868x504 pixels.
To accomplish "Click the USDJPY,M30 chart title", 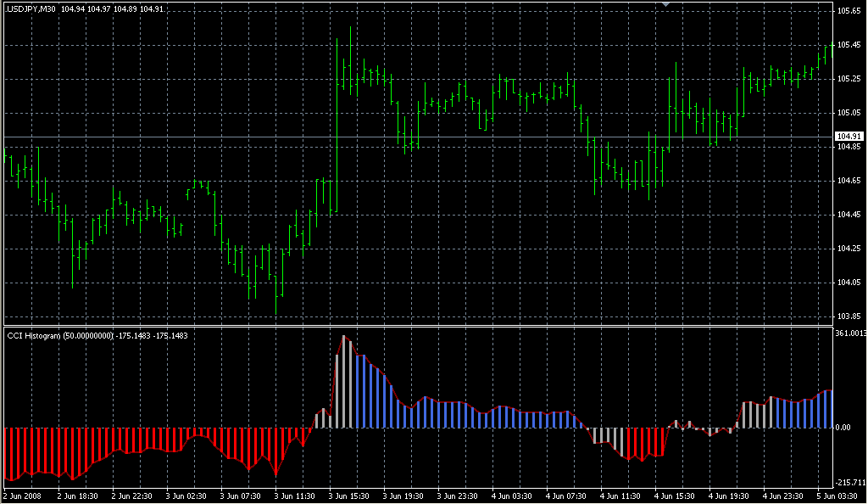I will (x=31, y=8).
